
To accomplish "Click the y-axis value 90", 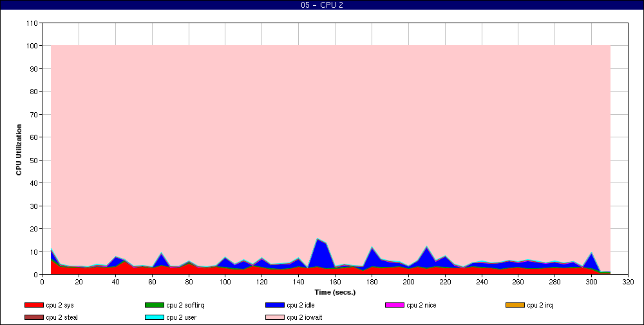I will click(34, 69).
